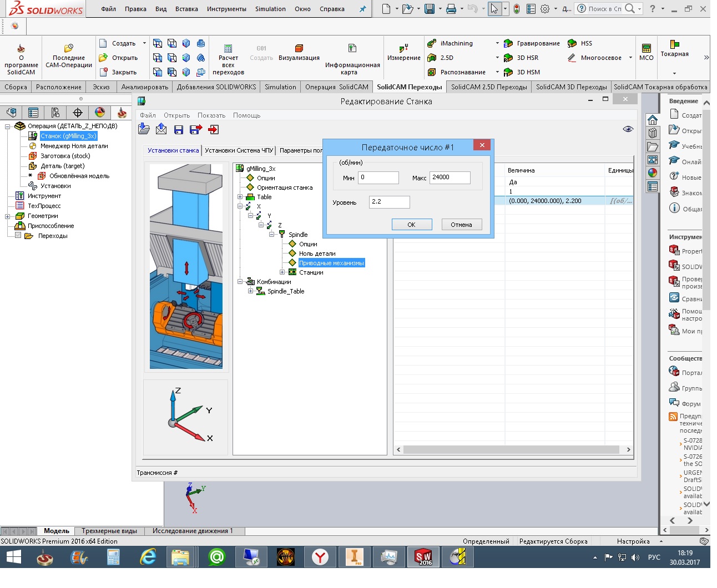Expand the Table node in machine tree
This screenshot has height=588, width=717.
240,197
